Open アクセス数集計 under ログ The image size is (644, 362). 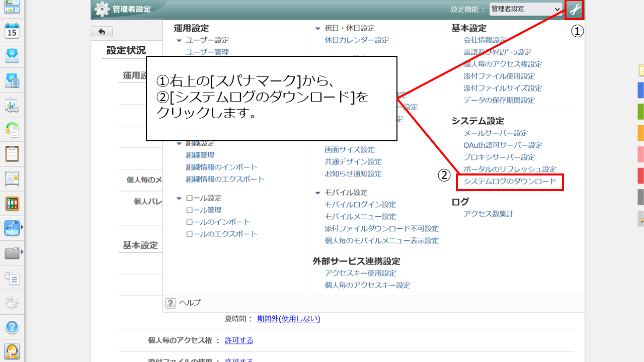(488, 214)
